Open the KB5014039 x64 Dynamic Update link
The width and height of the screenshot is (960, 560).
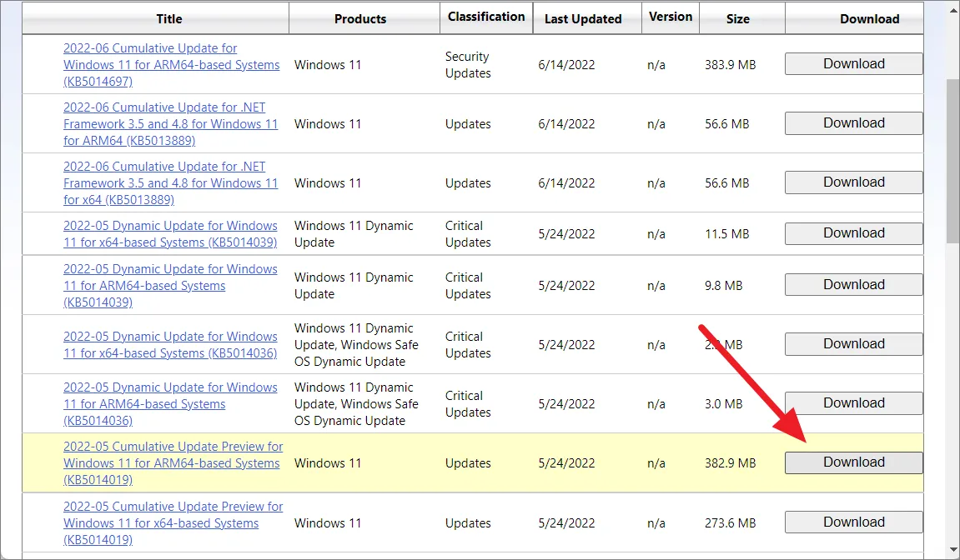[170, 234]
